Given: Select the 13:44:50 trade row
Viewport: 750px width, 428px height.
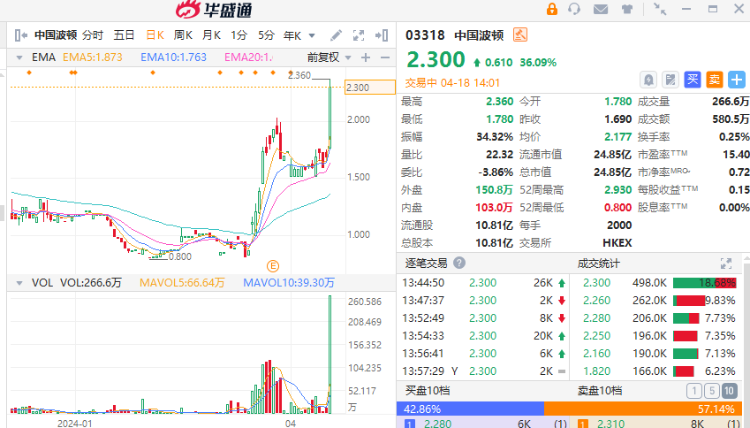Looking at the screenshot, I should click(x=484, y=283).
